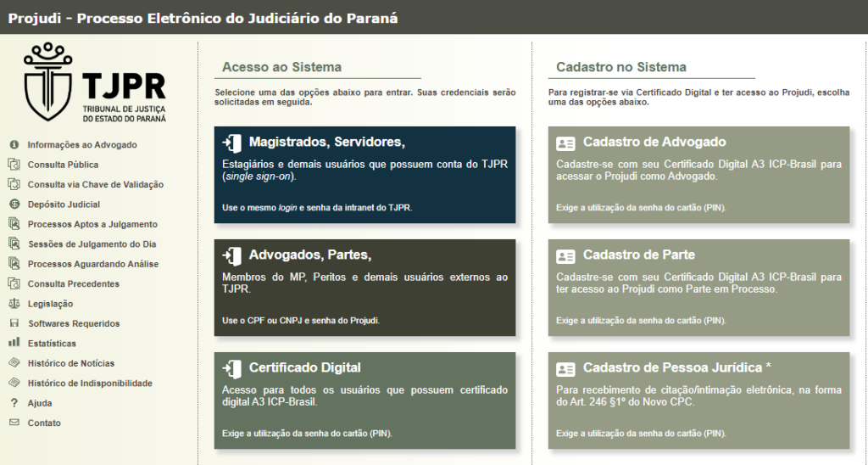View Sessões de Julgamento do Dia
The height and width of the screenshot is (465, 868).
click(x=92, y=244)
